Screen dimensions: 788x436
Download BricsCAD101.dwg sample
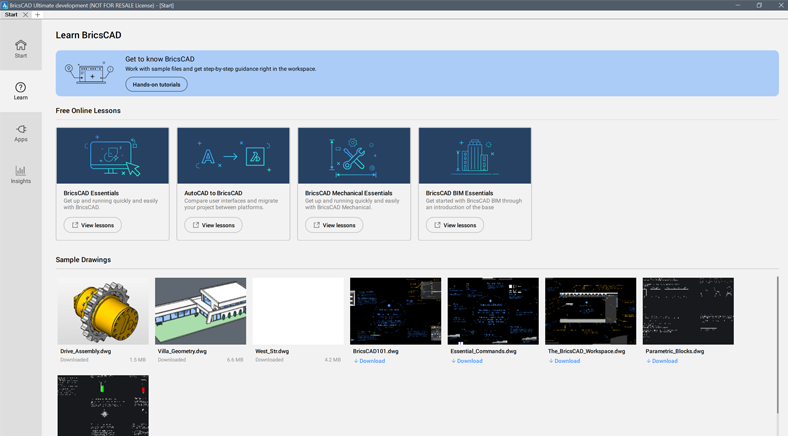tap(369, 361)
